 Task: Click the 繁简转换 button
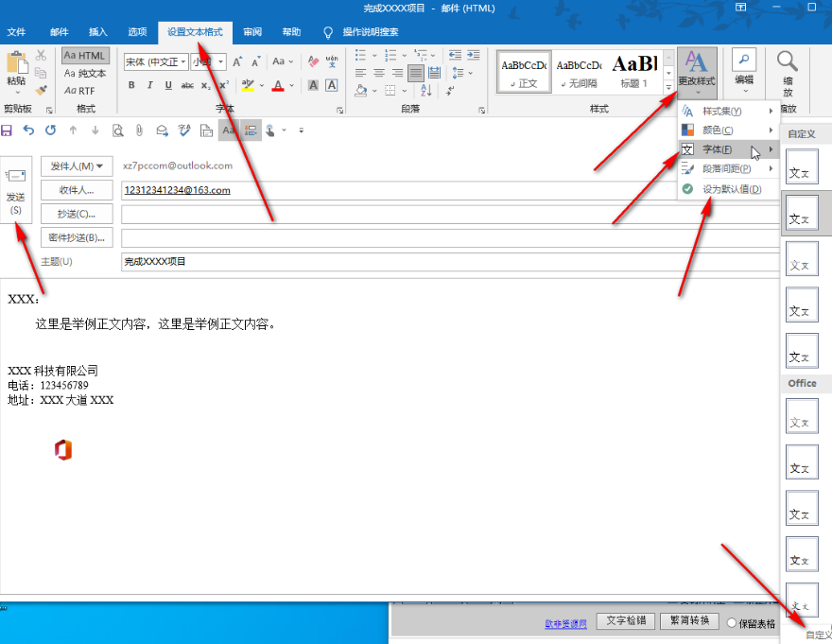tap(690, 620)
